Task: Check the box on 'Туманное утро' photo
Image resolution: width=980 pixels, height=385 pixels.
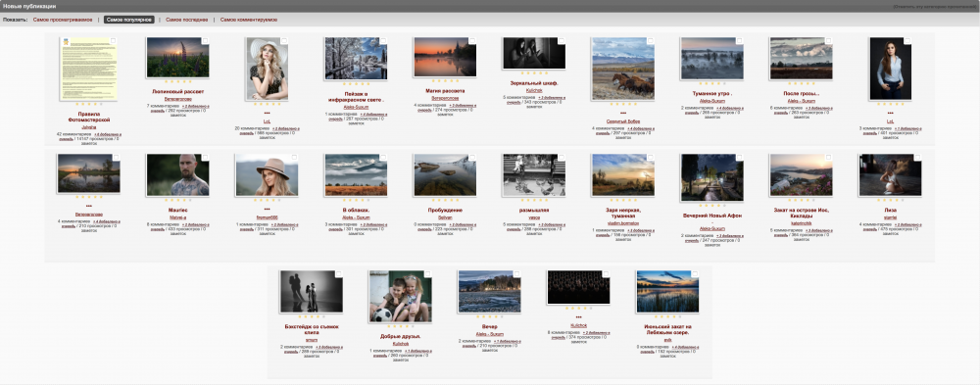Action: pyautogui.click(x=739, y=41)
